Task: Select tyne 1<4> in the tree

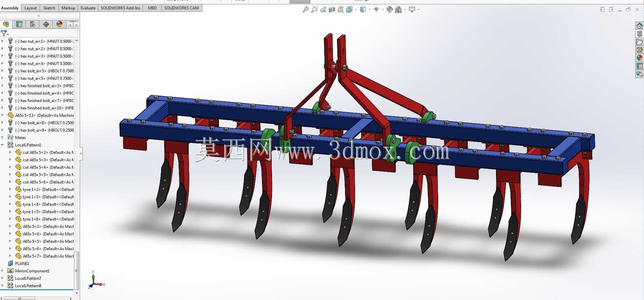Action: click(48, 204)
